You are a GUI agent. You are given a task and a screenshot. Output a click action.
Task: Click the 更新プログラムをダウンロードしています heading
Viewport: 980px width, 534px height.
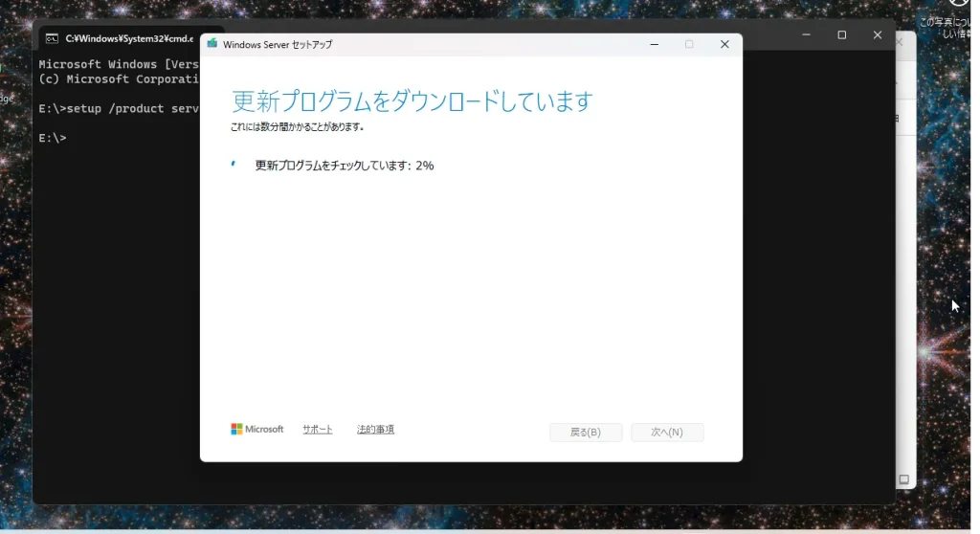(x=412, y=100)
